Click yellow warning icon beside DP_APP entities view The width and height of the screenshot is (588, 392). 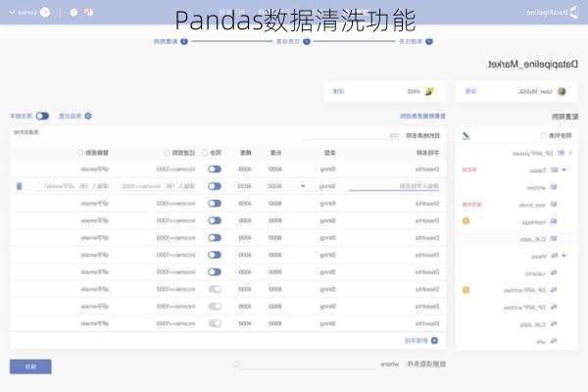465,290
